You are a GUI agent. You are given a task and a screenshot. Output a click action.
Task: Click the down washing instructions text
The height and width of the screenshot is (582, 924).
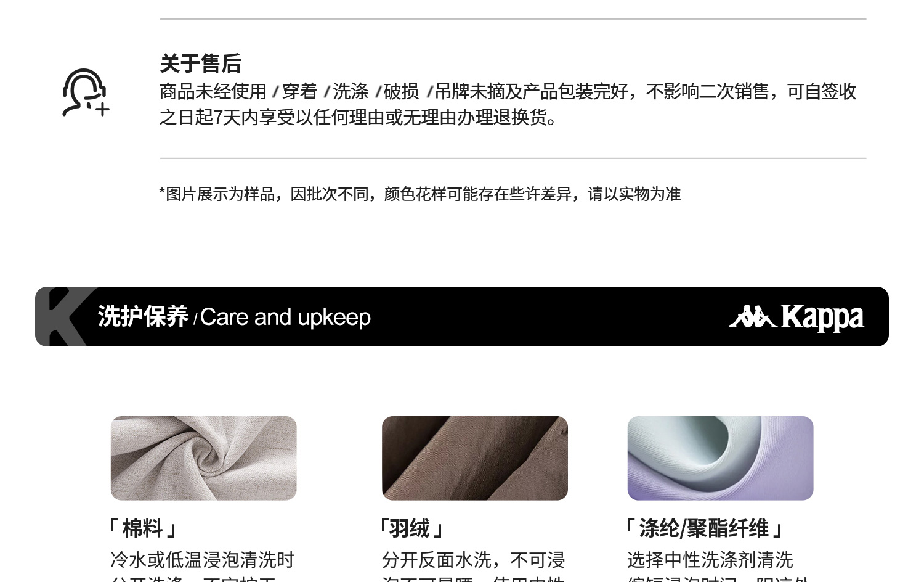click(x=473, y=566)
